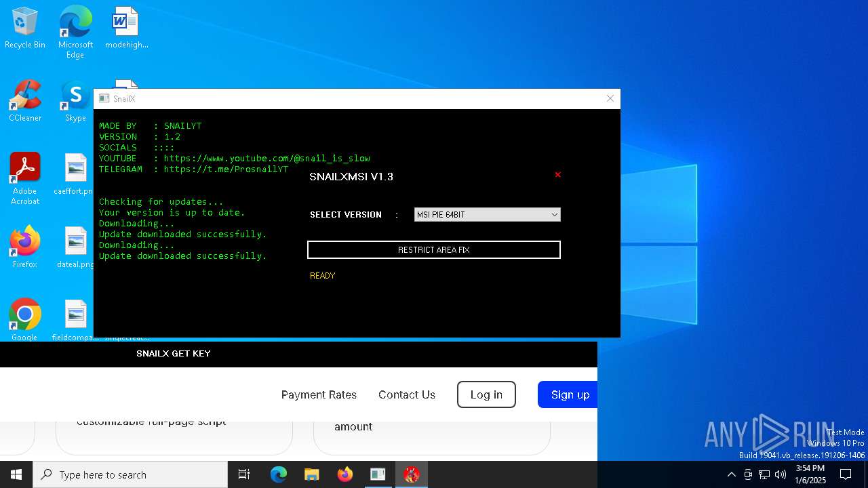The width and height of the screenshot is (868, 488).
Task: Click the RESTRICT AREA FIX button
Action: tap(434, 250)
